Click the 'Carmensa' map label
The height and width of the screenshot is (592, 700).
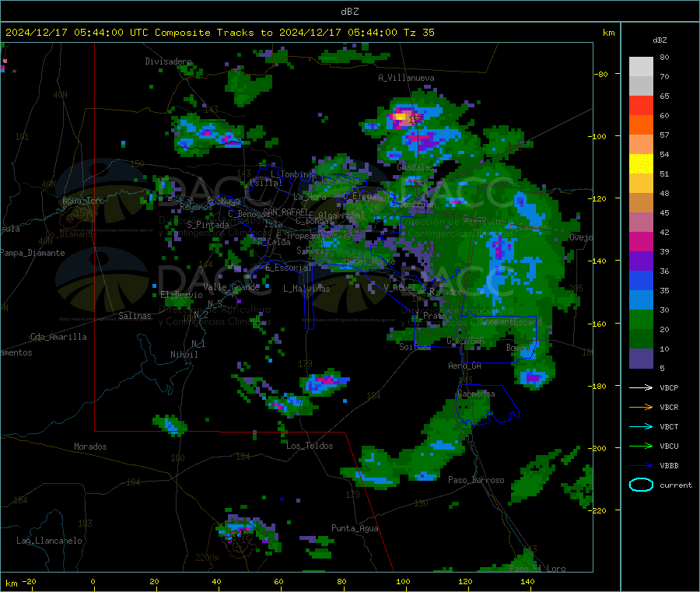point(476,394)
